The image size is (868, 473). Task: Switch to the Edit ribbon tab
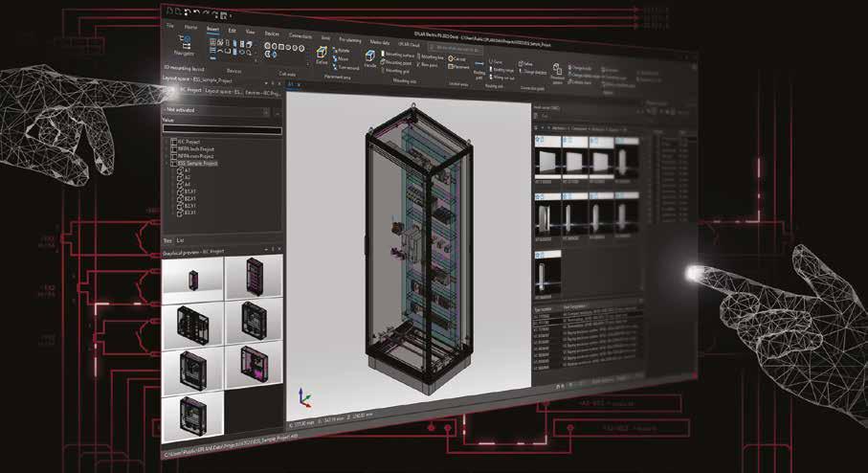point(233,31)
